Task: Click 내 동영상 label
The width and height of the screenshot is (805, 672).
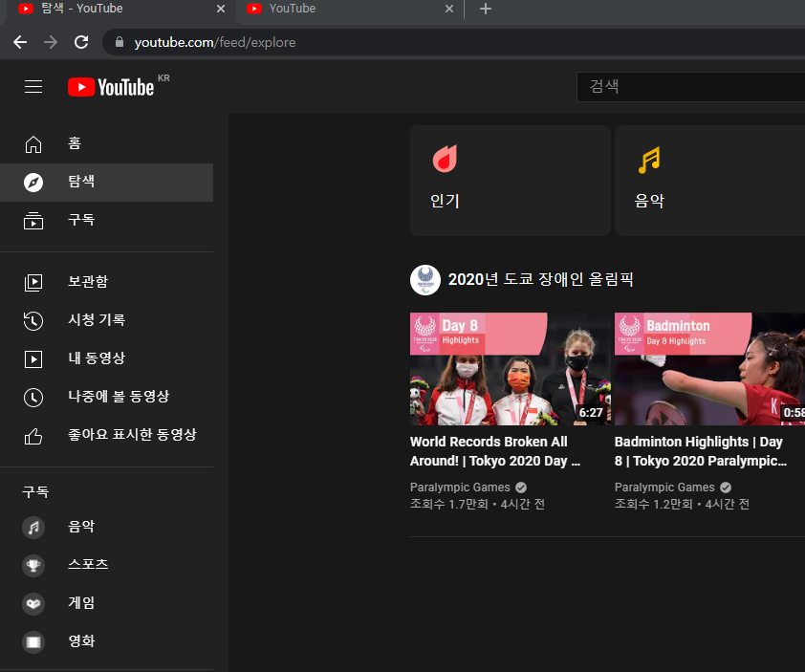Action: pyautogui.click(x=97, y=358)
